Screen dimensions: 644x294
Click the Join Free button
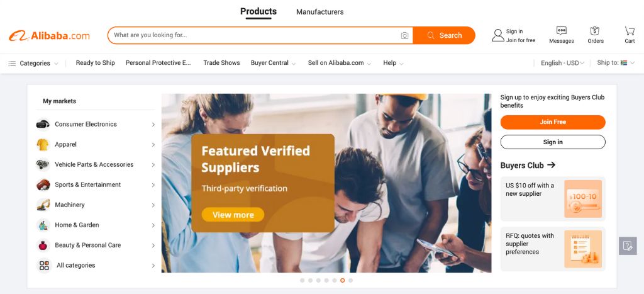click(553, 122)
